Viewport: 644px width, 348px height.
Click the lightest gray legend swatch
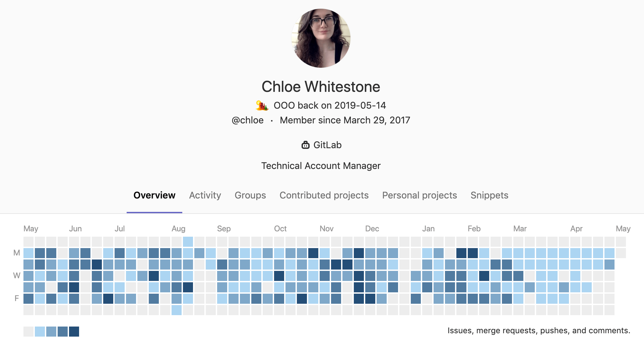pyautogui.click(x=28, y=332)
